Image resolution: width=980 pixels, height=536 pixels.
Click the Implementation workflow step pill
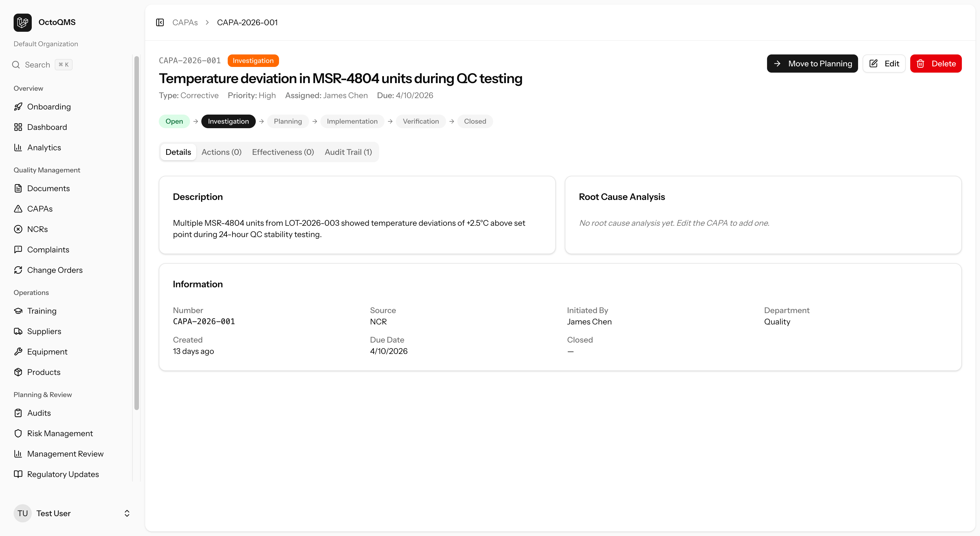pyautogui.click(x=352, y=121)
